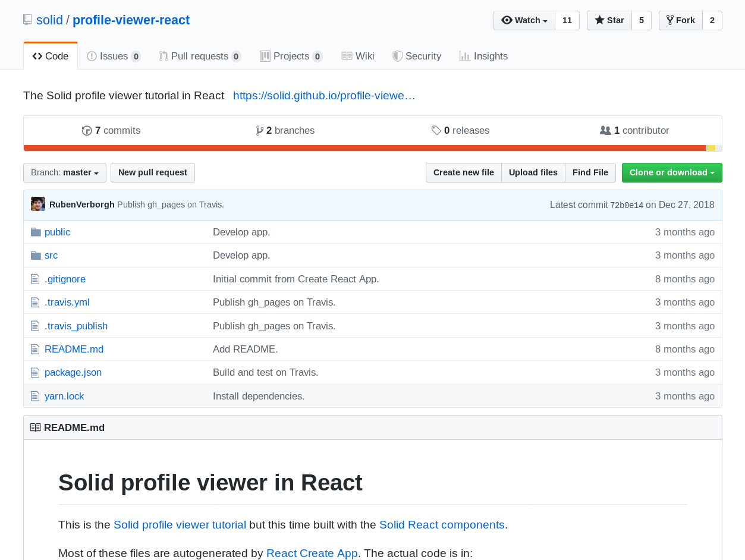This screenshot has height=560, width=745.
Task: Open the Wiki tab
Action: pos(358,56)
